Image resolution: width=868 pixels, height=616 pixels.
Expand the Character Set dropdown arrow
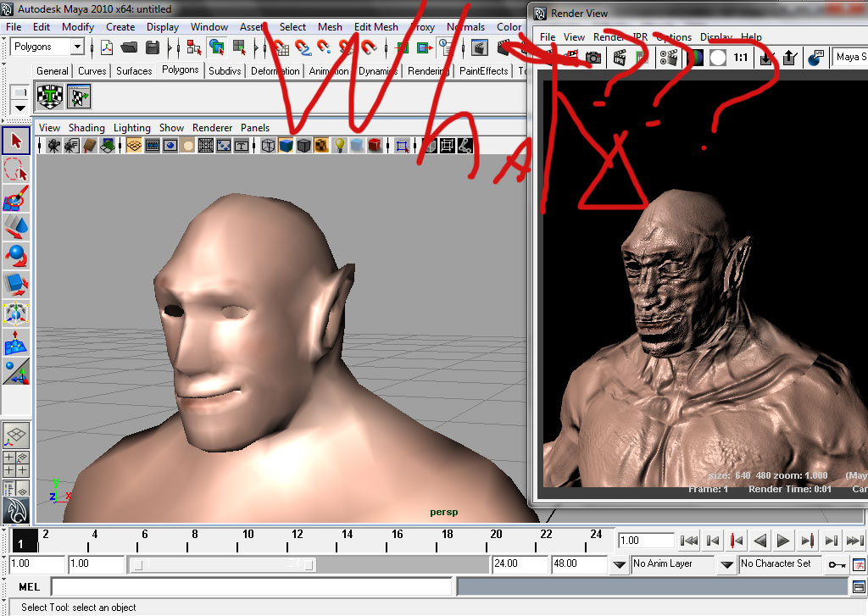coord(726,564)
